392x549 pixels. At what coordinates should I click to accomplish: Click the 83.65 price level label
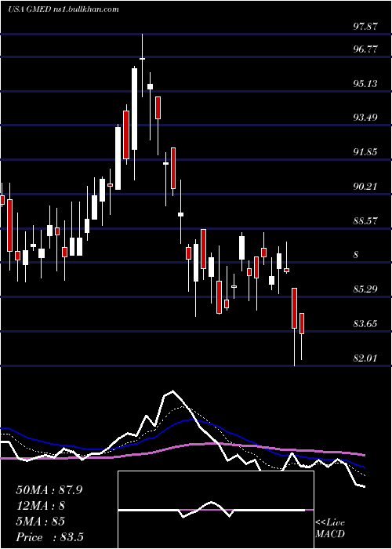365,324
